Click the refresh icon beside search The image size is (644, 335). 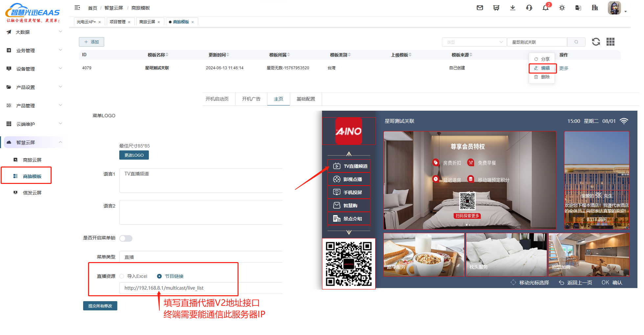pyautogui.click(x=596, y=42)
